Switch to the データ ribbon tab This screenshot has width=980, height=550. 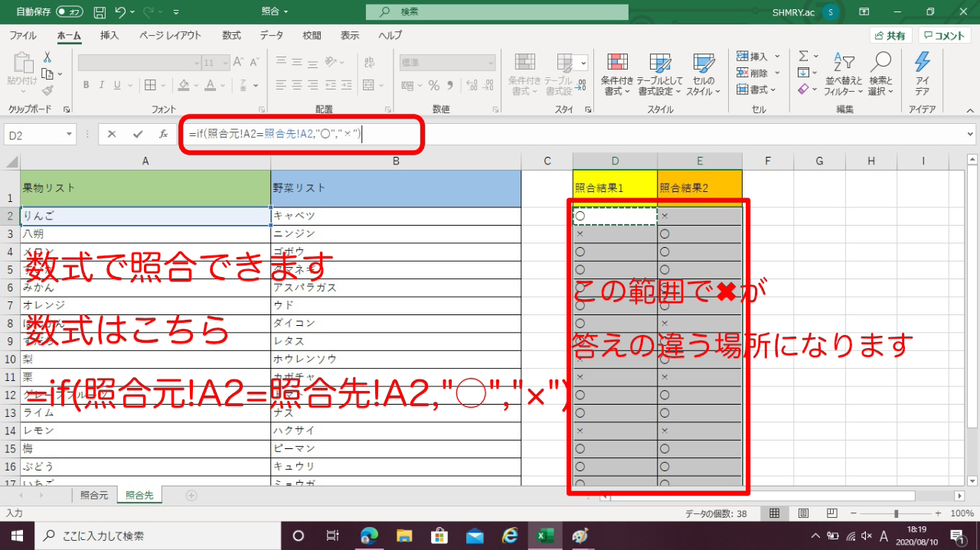pos(271,35)
